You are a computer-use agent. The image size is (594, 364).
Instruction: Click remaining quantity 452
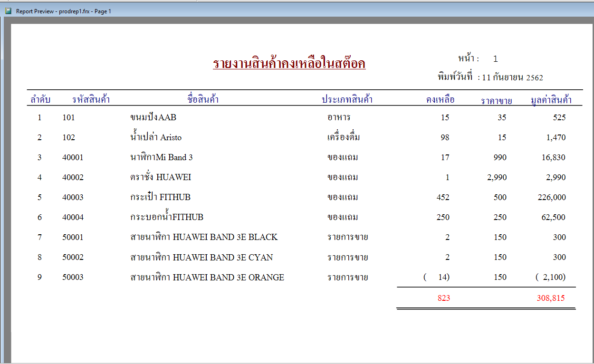point(443,197)
